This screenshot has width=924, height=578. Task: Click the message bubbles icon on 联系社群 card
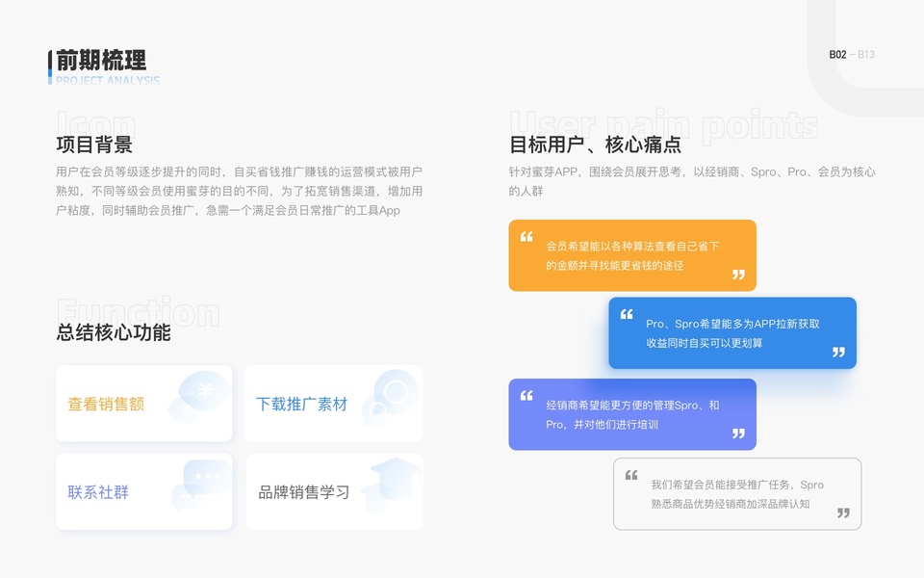(x=201, y=486)
